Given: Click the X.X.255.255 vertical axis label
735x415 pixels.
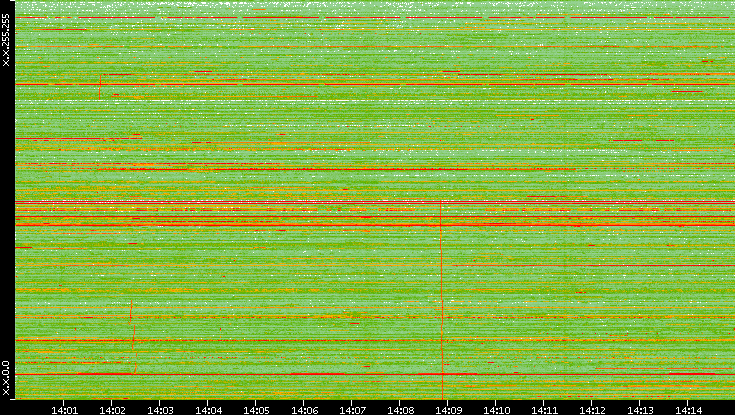Looking at the screenshot, I should click(x=6, y=39).
